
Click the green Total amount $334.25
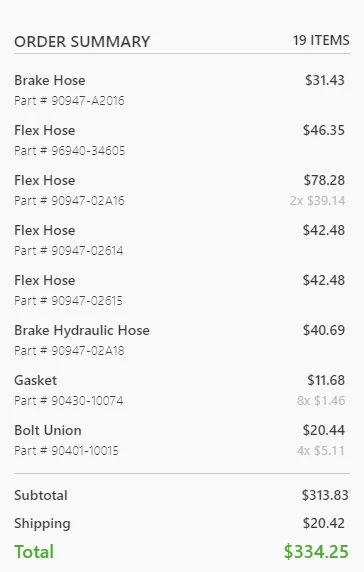[316, 551]
